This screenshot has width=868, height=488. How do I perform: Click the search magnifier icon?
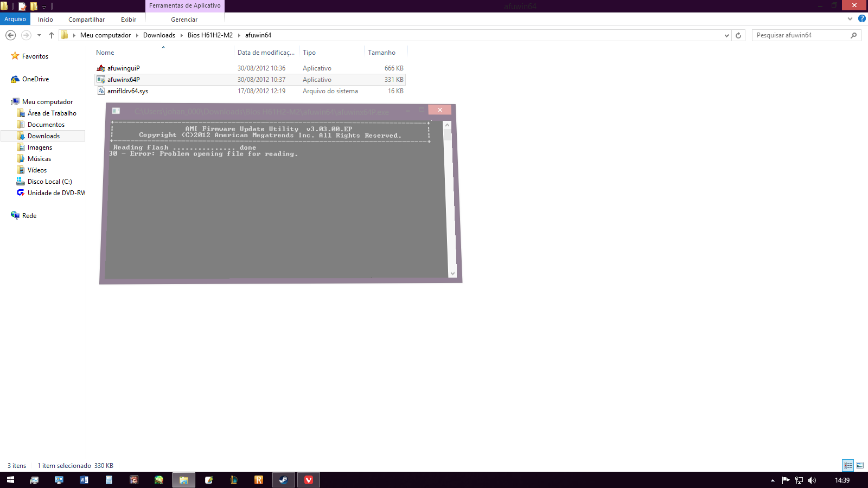(x=854, y=35)
